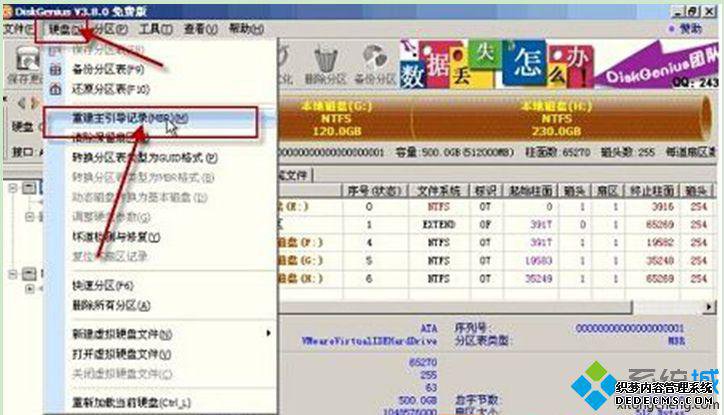This screenshot has width=724, height=415.
Task: Click the 序号(状态) column header
Action: (x=375, y=190)
